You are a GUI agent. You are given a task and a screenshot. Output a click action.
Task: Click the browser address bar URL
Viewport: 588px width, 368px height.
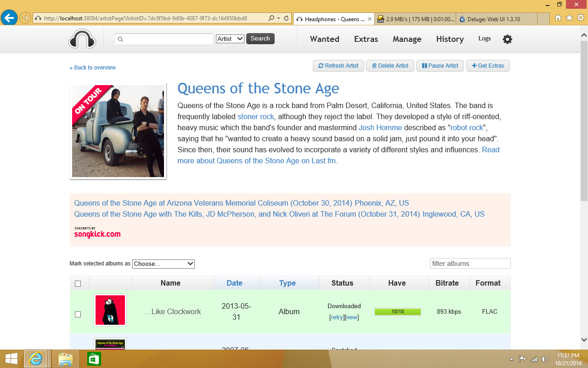pos(146,18)
